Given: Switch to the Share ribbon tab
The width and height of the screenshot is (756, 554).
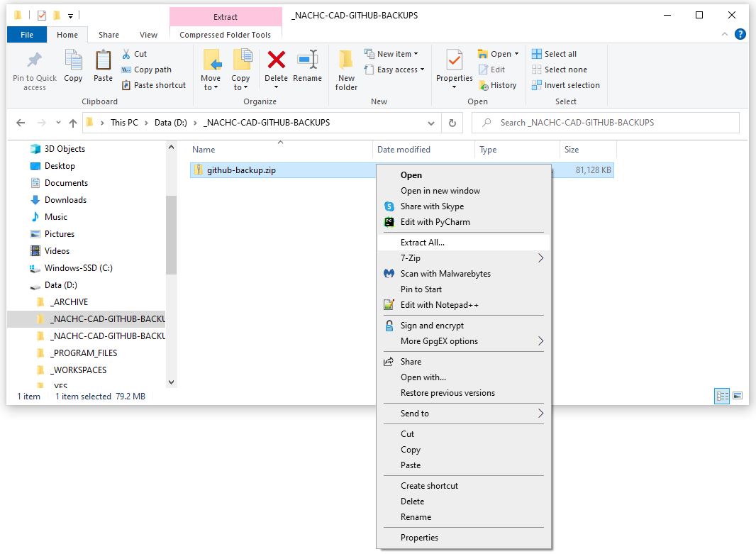Looking at the screenshot, I should click(109, 35).
